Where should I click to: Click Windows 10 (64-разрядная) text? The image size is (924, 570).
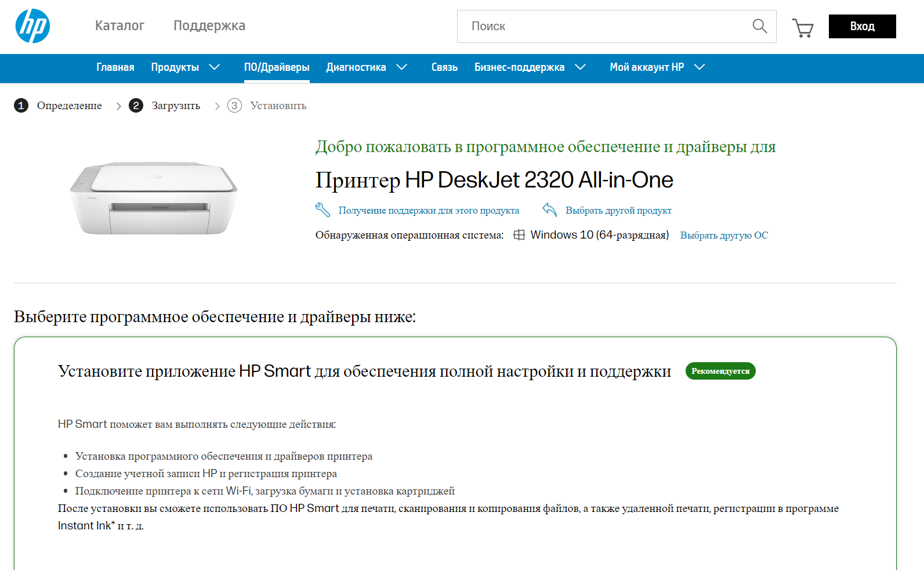tap(600, 235)
